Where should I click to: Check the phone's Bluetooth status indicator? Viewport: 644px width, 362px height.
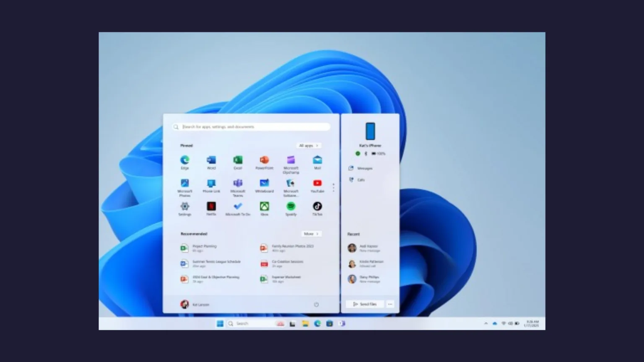[x=365, y=153]
